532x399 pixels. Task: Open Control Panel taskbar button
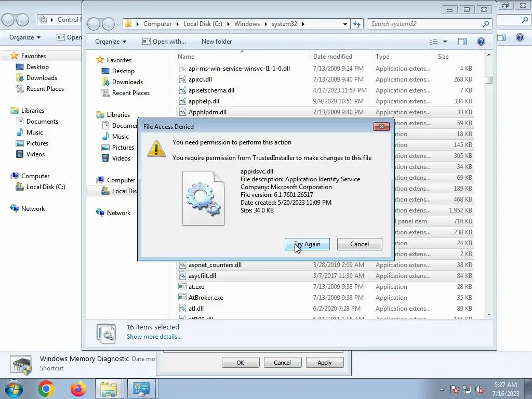tap(141, 389)
